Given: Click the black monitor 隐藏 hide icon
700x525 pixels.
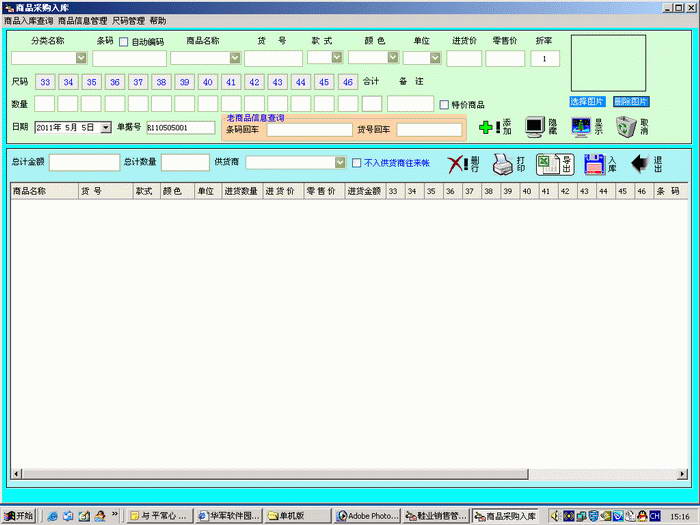Looking at the screenshot, I should (x=535, y=127).
